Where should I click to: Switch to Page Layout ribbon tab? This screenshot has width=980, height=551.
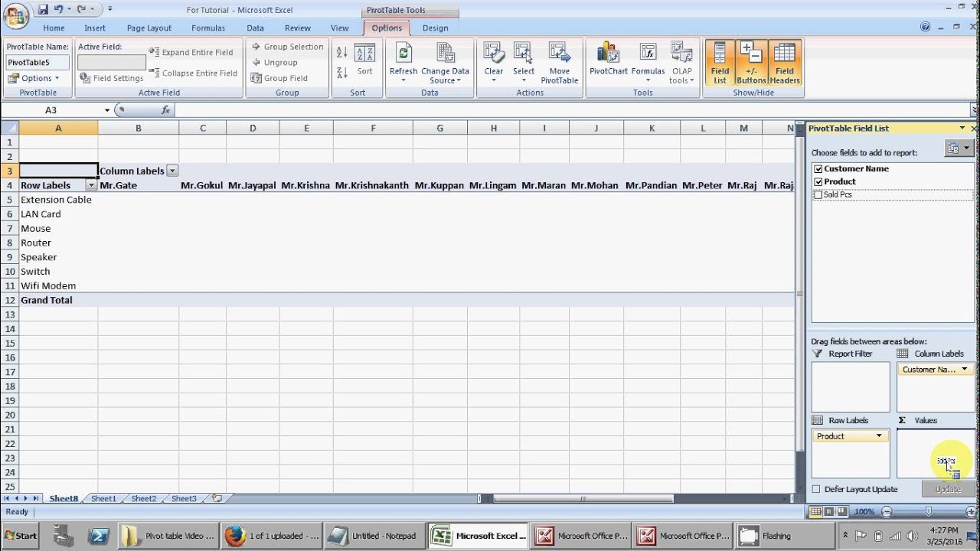[149, 28]
